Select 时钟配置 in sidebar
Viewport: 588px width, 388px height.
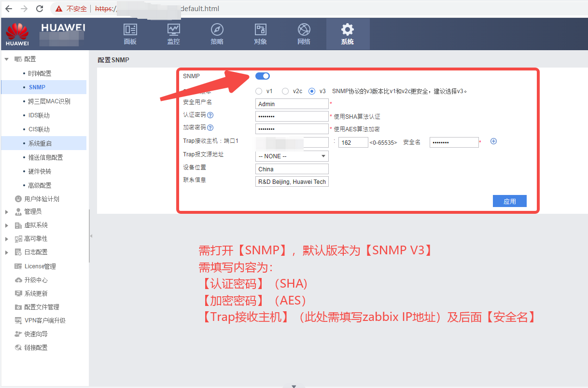tap(40, 73)
